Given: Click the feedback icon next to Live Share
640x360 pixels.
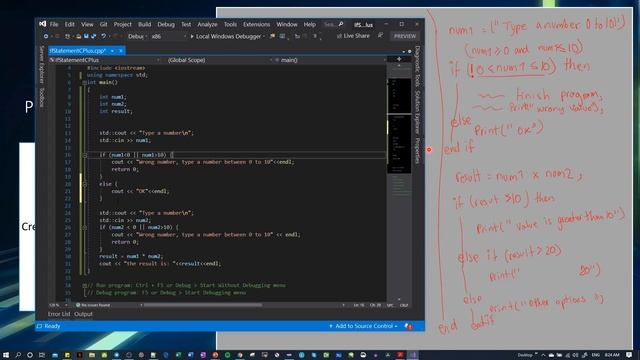Looking at the screenshot, I should [x=380, y=36].
